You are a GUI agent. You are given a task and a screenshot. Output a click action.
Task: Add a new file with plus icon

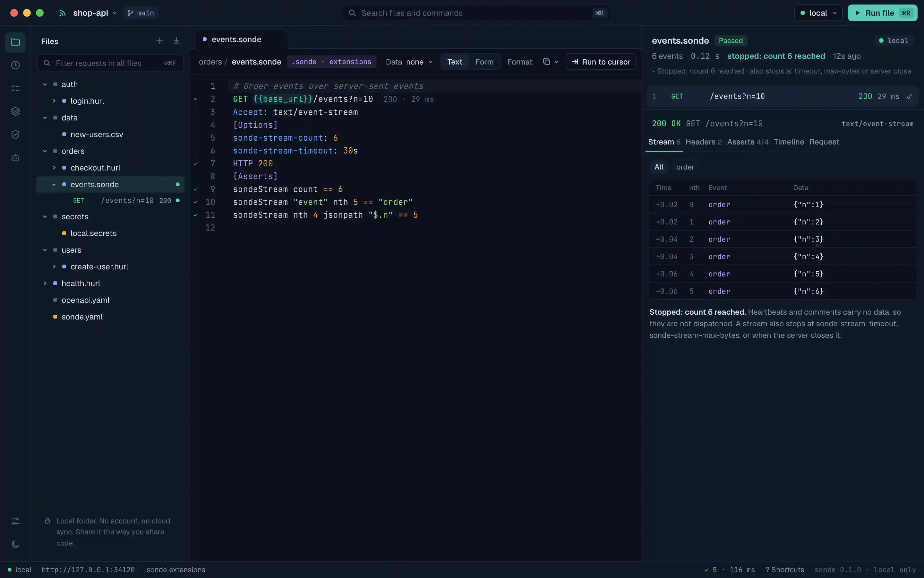coord(159,41)
